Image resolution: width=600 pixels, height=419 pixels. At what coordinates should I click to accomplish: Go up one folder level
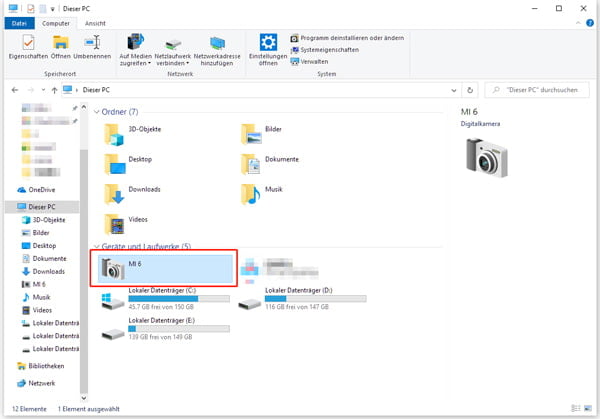pos(54,90)
